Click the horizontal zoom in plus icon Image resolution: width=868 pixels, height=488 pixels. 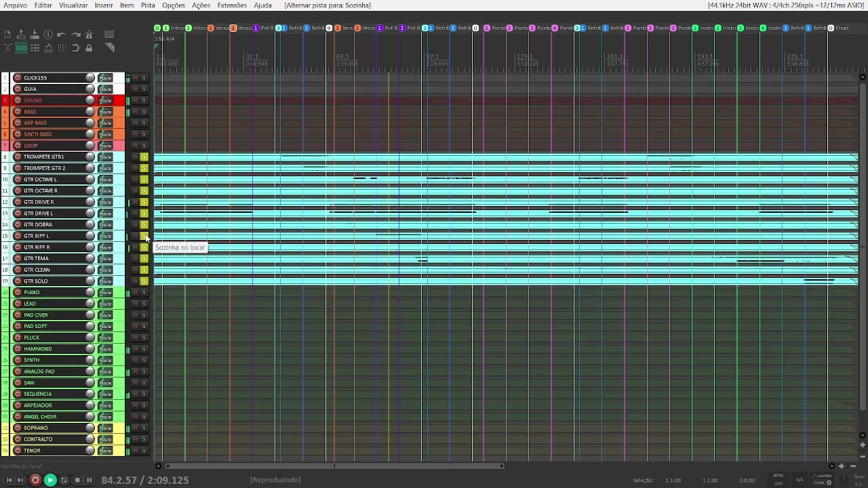(x=842, y=466)
